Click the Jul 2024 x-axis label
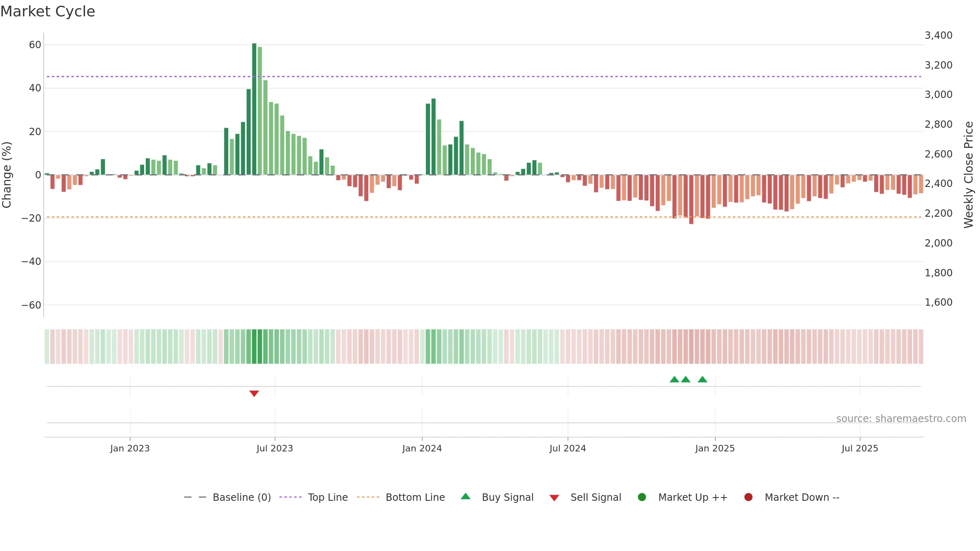The image size is (980, 551). pos(568,448)
